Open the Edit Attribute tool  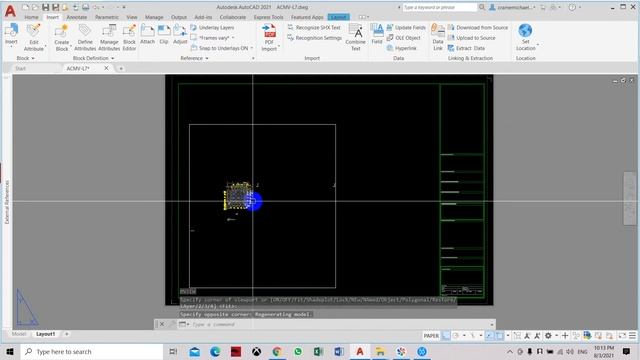point(33,38)
